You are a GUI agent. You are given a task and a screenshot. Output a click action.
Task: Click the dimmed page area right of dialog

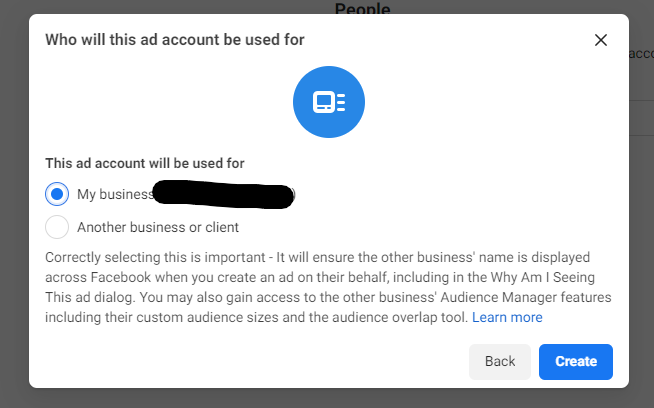(x=641, y=250)
